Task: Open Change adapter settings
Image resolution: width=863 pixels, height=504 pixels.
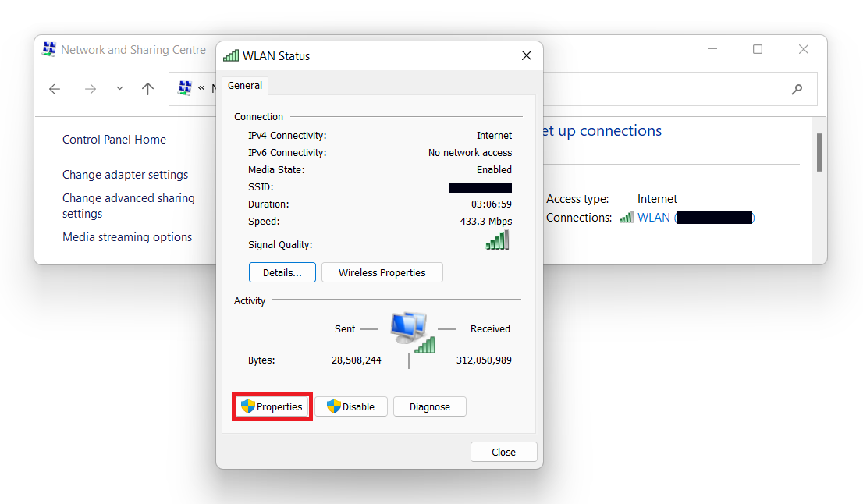Action: [125, 175]
